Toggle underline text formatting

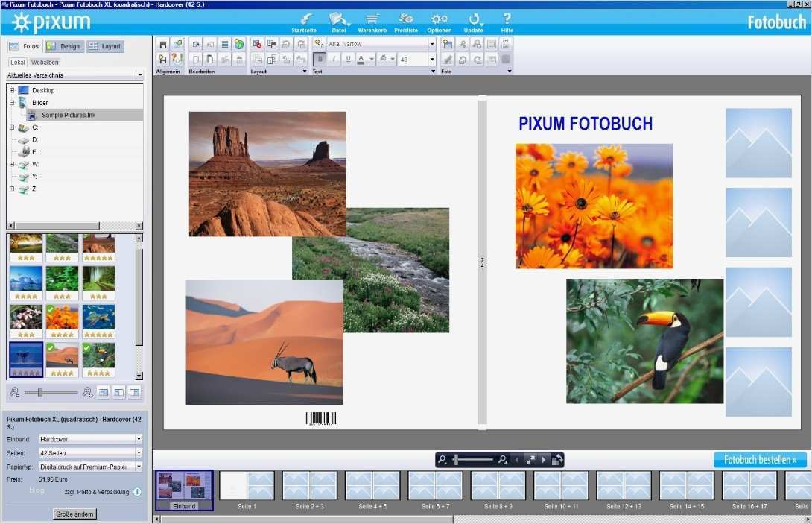coord(347,59)
